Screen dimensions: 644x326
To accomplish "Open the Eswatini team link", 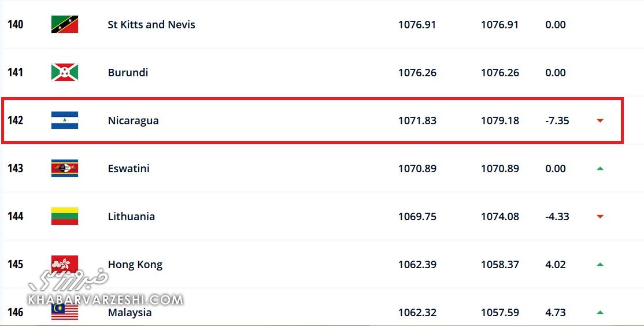I will click(x=128, y=169).
